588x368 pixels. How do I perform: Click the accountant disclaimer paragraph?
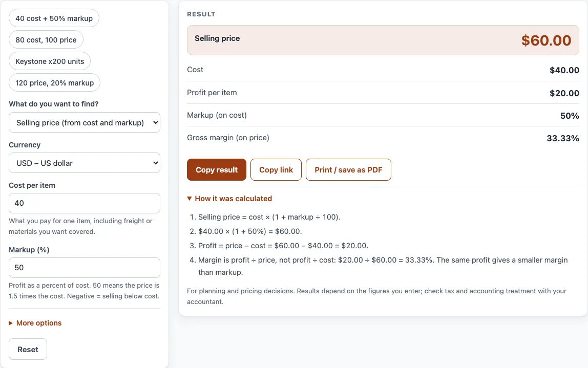point(376,296)
